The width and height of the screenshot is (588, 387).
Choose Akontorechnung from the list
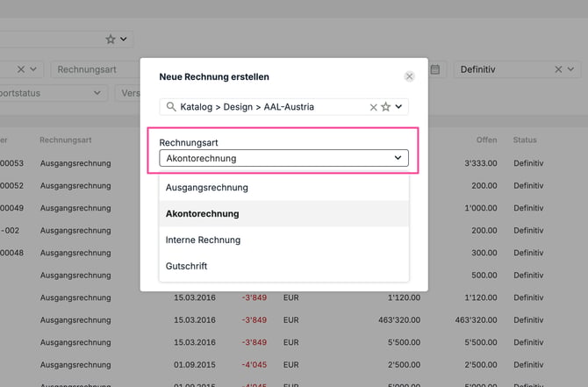283,214
